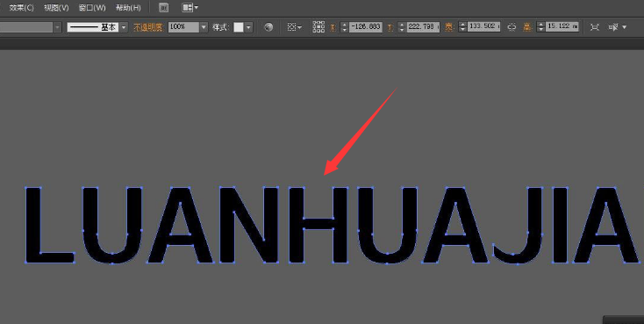Click the Y position value 222.798 field
The height and width of the screenshot is (324, 644).
click(x=423, y=27)
